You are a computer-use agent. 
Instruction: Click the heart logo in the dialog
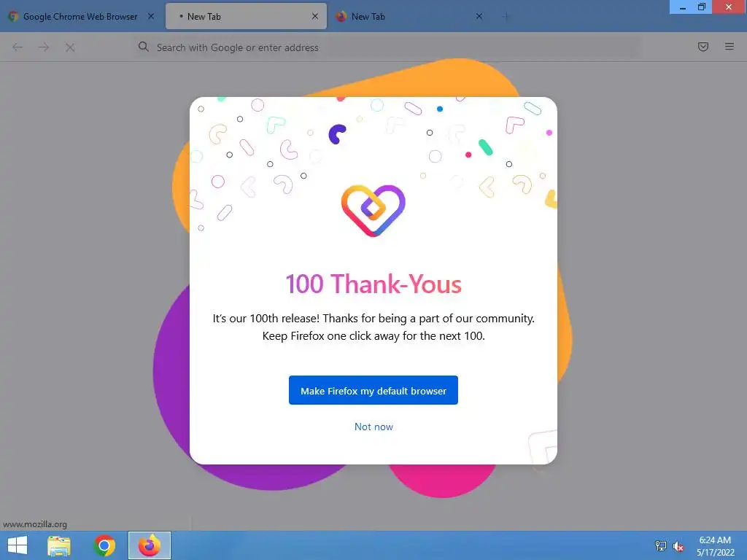tap(373, 210)
